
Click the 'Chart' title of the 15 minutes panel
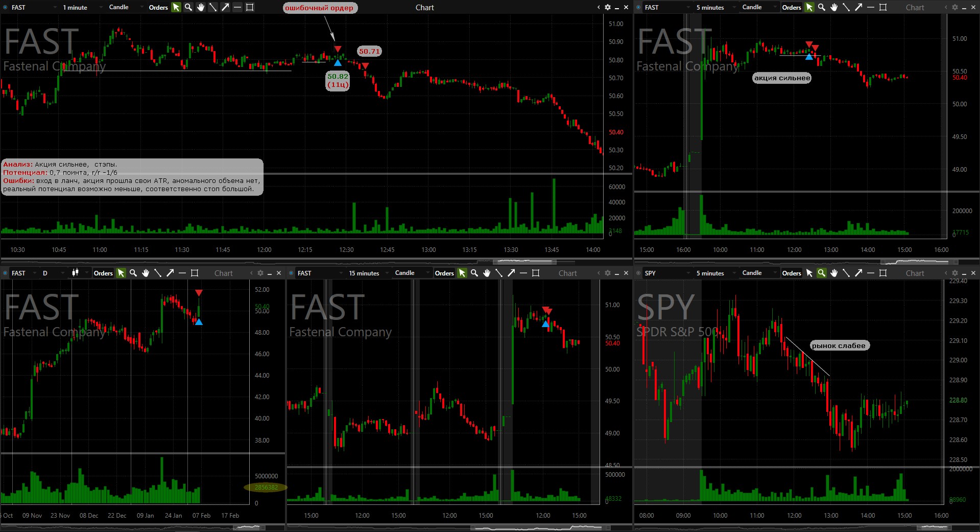pyautogui.click(x=567, y=273)
